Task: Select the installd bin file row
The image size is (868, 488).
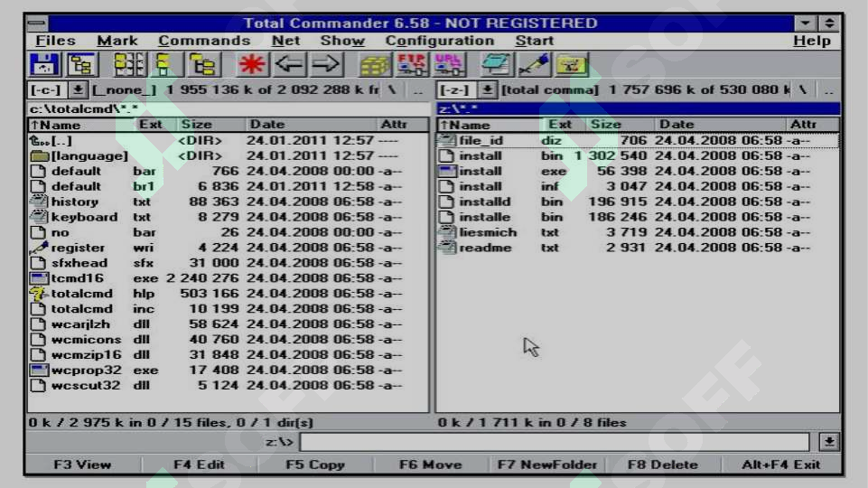Action: [x=637, y=202]
